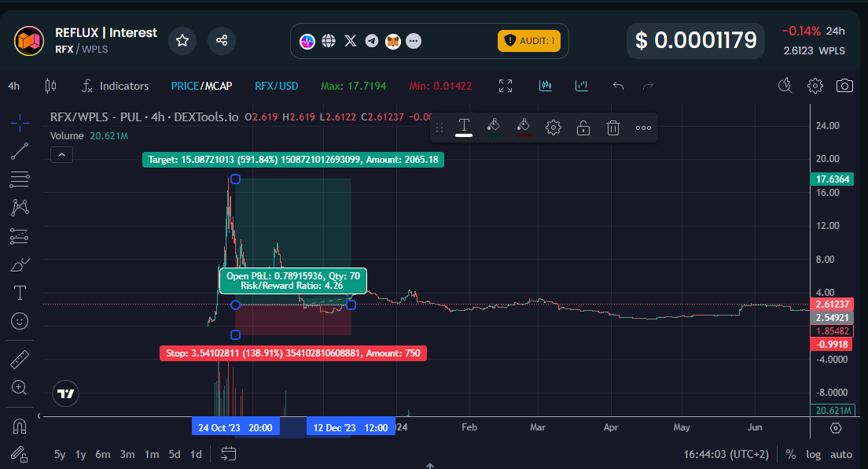The image size is (868, 469).
Task: Click the first purple explorer icon
Action: click(x=307, y=41)
